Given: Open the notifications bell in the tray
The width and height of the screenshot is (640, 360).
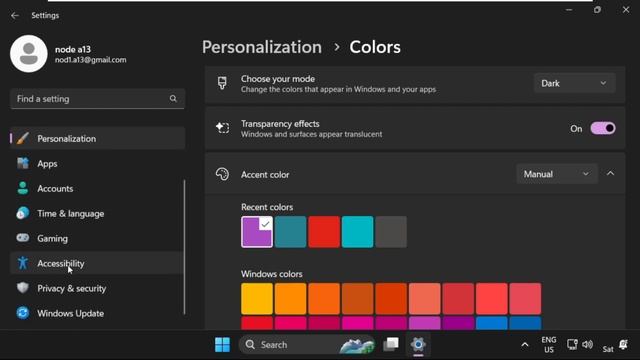Looking at the screenshot, I should point(624,344).
